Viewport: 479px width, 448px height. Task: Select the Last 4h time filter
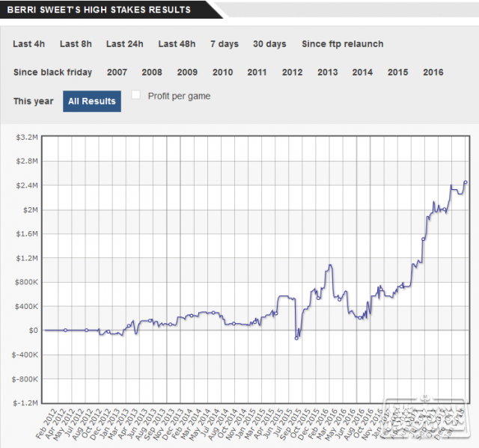tap(28, 44)
